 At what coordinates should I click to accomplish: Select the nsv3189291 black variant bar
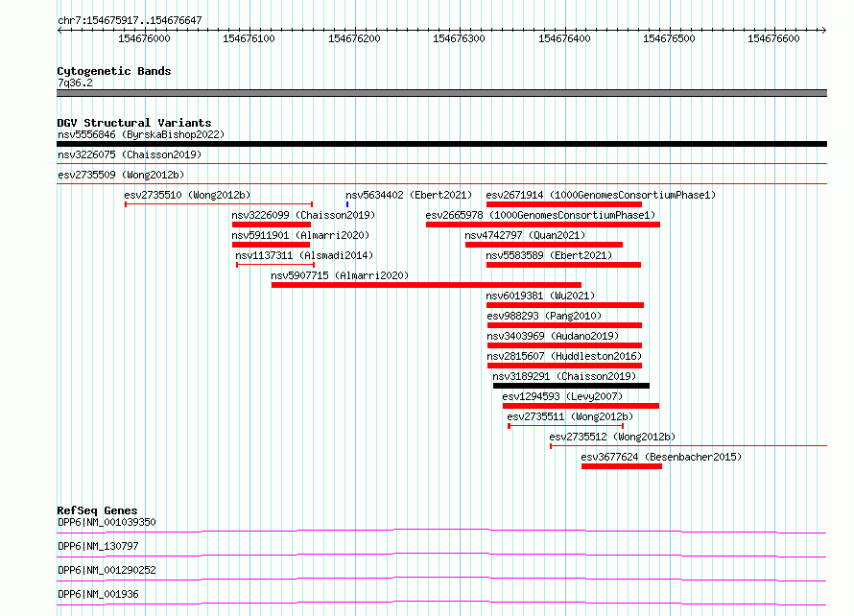pyautogui.click(x=571, y=386)
